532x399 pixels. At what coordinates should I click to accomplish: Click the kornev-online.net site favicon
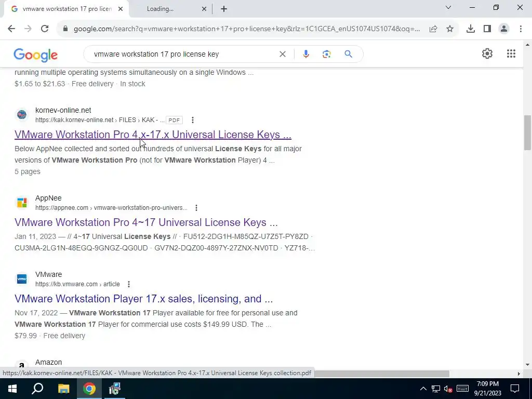(x=22, y=115)
